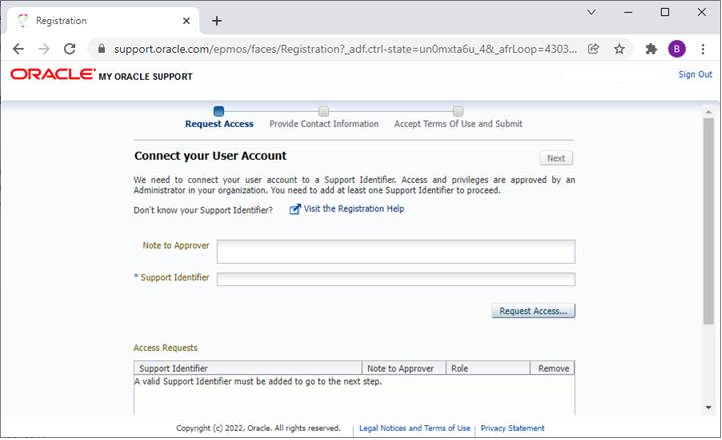Reload the Registration page
The width and height of the screenshot is (722, 440).
click(x=70, y=49)
